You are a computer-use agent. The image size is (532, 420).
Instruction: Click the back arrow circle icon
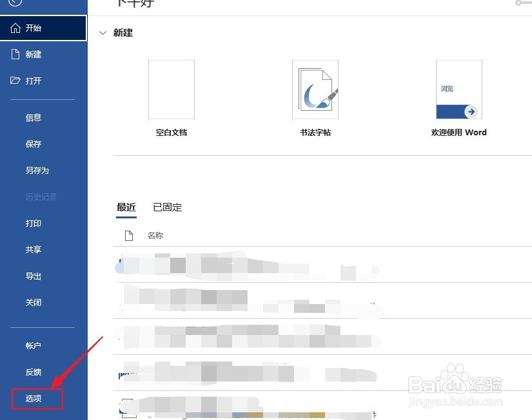[x=15, y=2]
